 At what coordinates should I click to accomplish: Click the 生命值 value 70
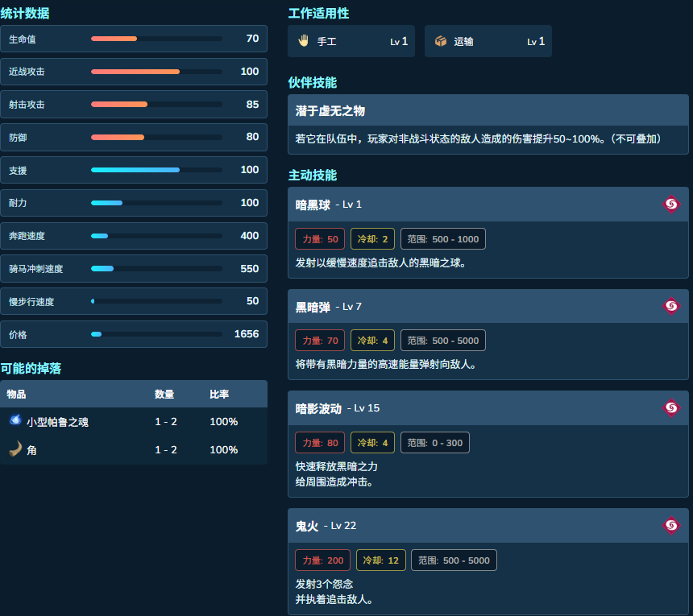tap(252, 39)
